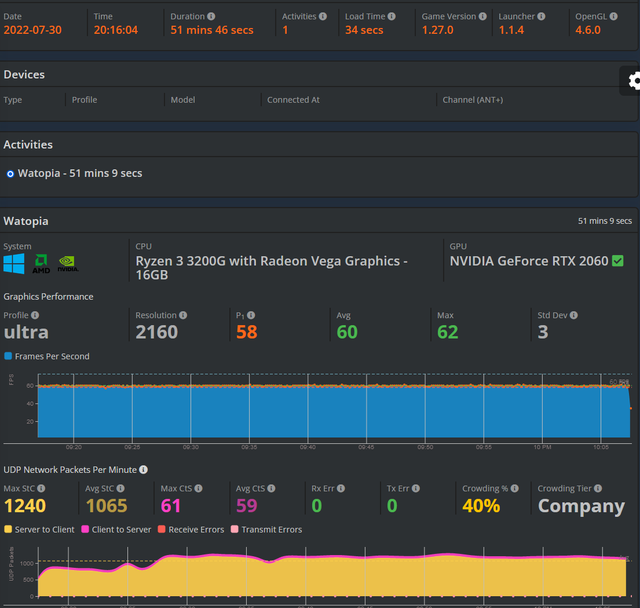640x608 pixels.
Task: Click the Launcher info icon
Action: (541, 16)
